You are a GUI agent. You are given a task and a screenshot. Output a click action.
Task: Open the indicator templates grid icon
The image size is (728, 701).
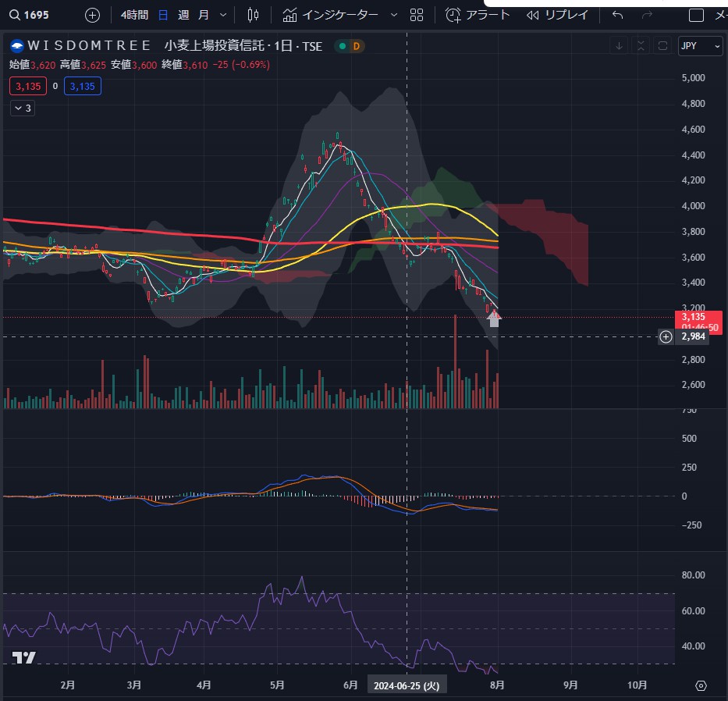417,16
